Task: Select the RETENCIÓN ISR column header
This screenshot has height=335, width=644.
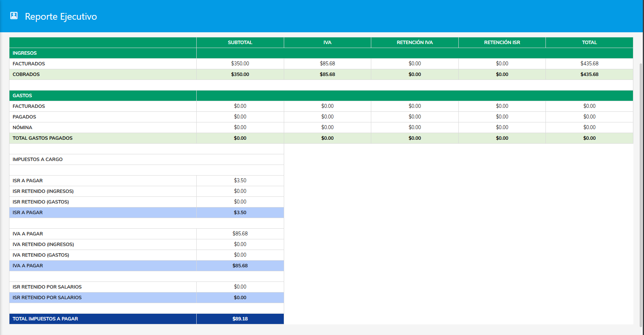Action: [502, 43]
